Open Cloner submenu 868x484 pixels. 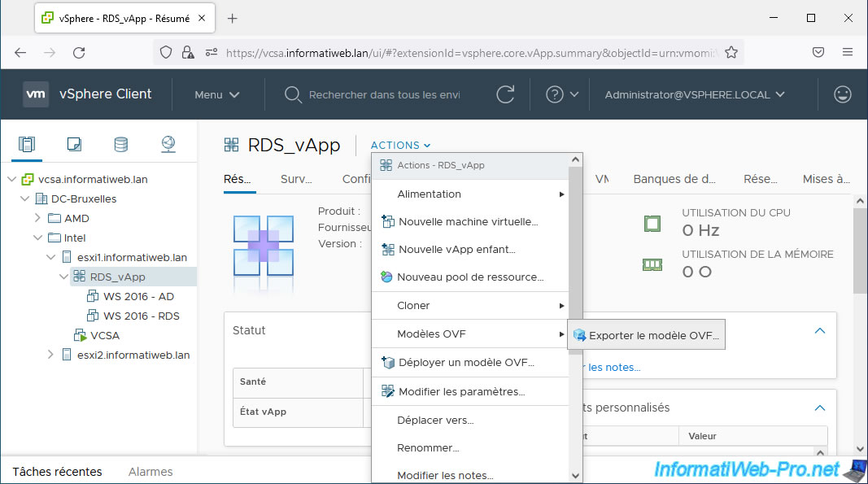470,306
